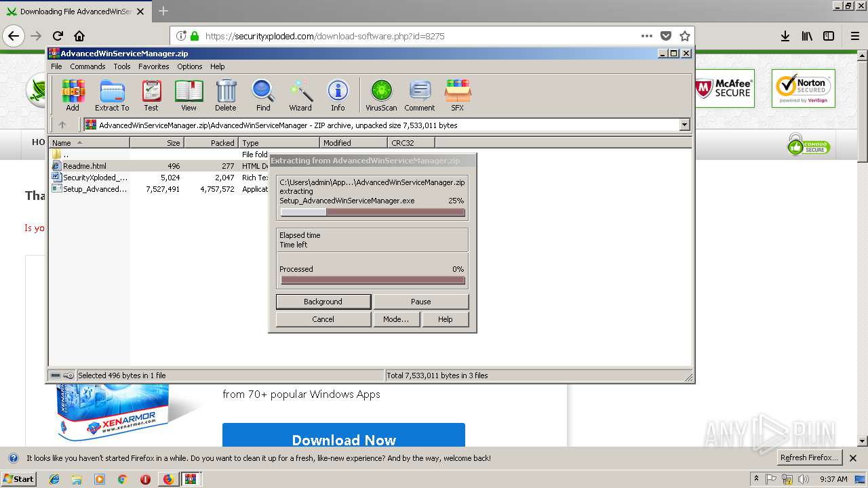The width and height of the screenshot is (868, 488).
Task: Open the Help menu in WinRAR
Action: click(217, 66)
